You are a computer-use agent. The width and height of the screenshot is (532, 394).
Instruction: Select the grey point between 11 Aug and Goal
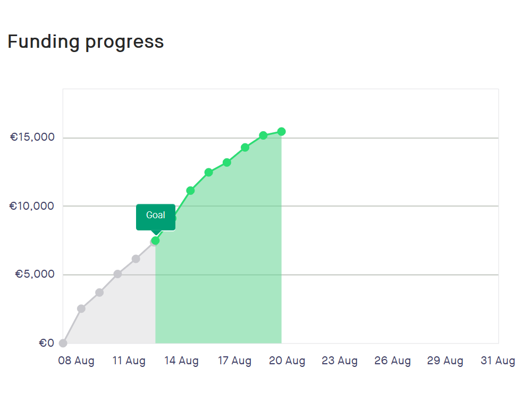[x=136, y=259]
